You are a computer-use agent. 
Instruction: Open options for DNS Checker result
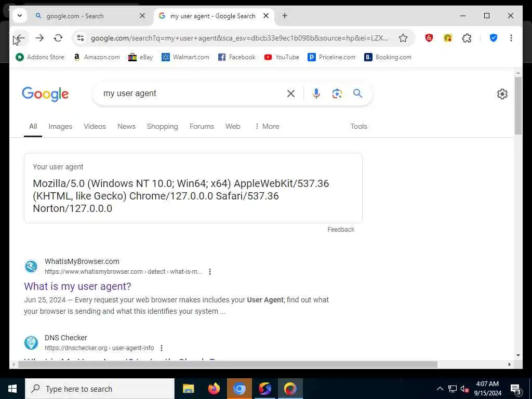[x=162, y=348]
